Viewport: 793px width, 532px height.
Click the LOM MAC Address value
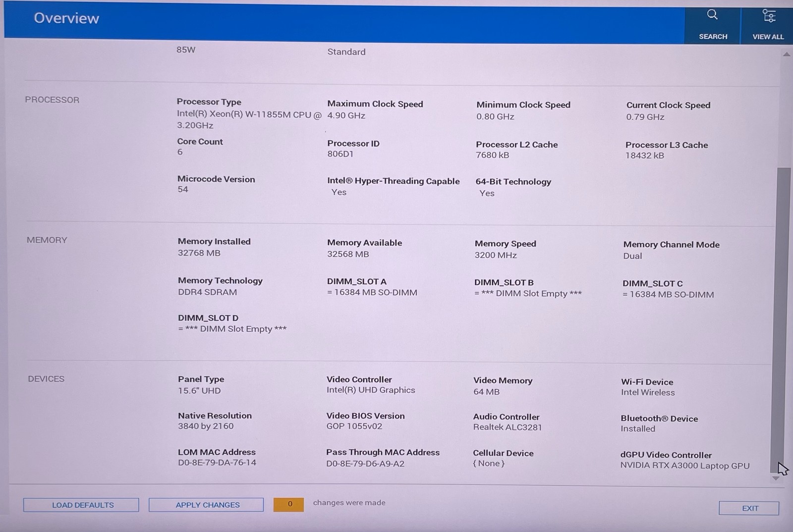click(217, 463)
